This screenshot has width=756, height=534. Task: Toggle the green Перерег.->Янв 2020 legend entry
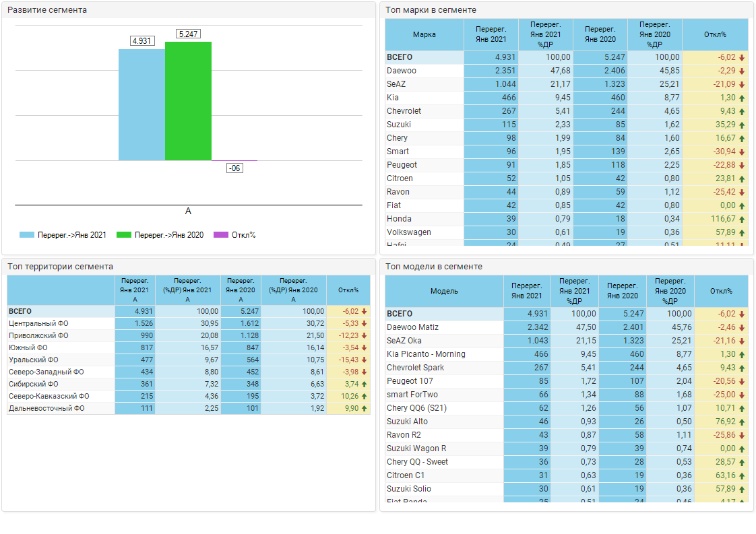124,235
